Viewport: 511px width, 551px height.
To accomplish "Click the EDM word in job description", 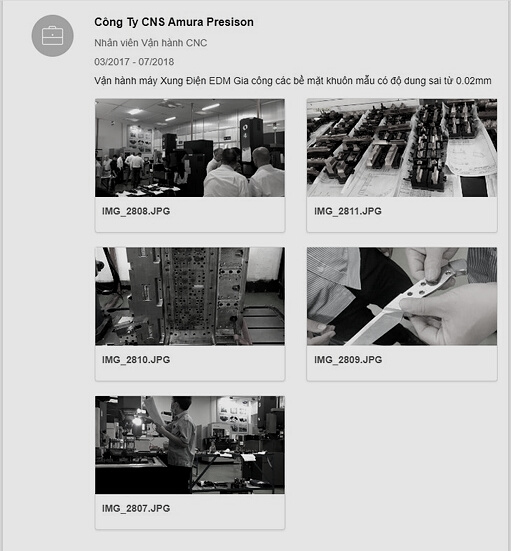I will 220,81.
